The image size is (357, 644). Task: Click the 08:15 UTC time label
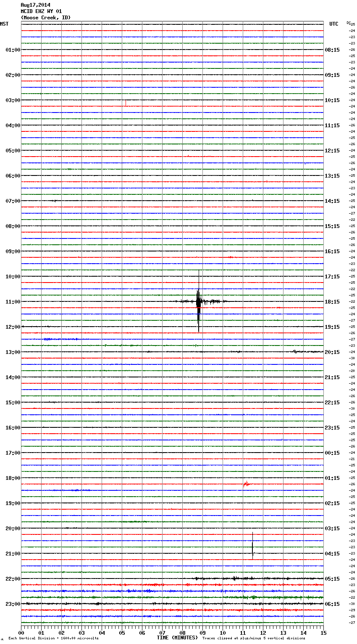coord(332,50)
